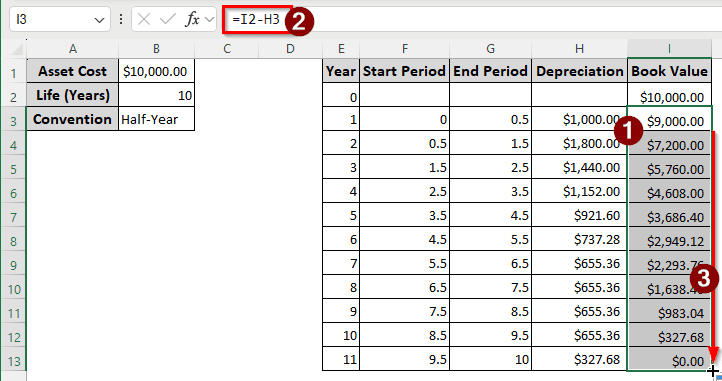722x381 pixels.
Task: Expand the function dropdown beside fx
Action: 210,19
